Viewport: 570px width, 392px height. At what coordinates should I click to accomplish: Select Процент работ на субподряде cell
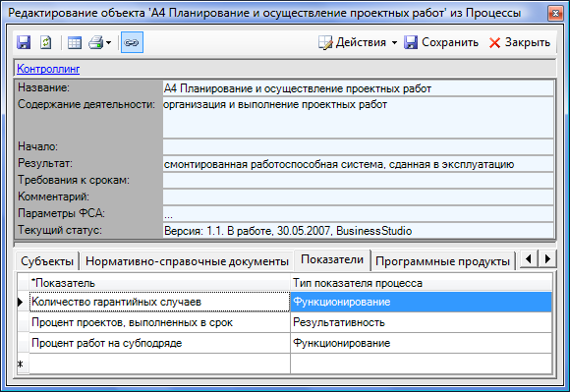(159, 343)
